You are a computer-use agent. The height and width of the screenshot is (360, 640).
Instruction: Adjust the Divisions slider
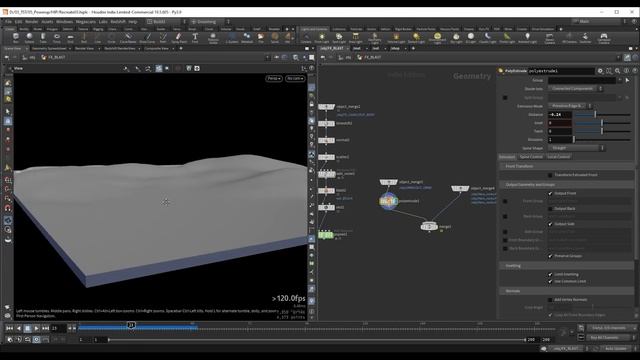(602, 140)
